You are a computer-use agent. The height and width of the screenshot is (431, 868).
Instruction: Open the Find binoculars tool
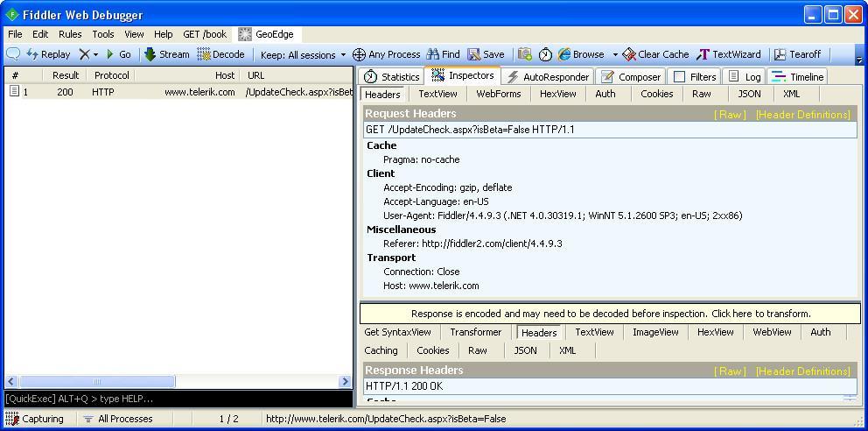point(432,54)
